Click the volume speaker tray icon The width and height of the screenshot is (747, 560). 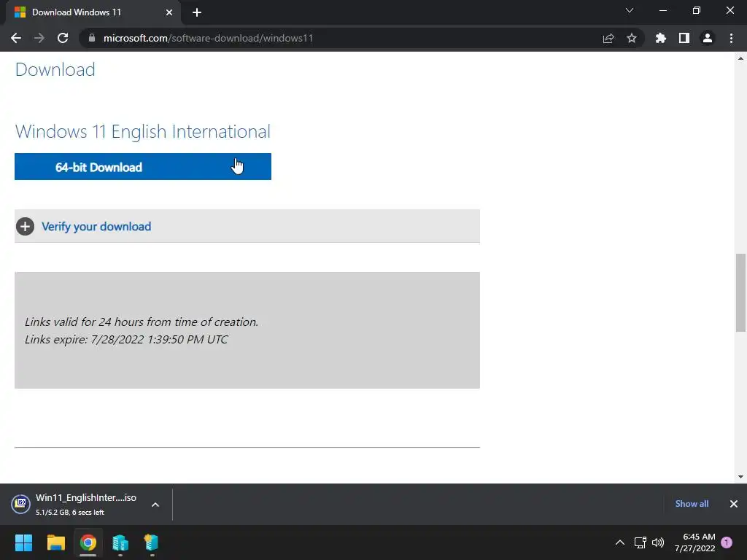658,542
